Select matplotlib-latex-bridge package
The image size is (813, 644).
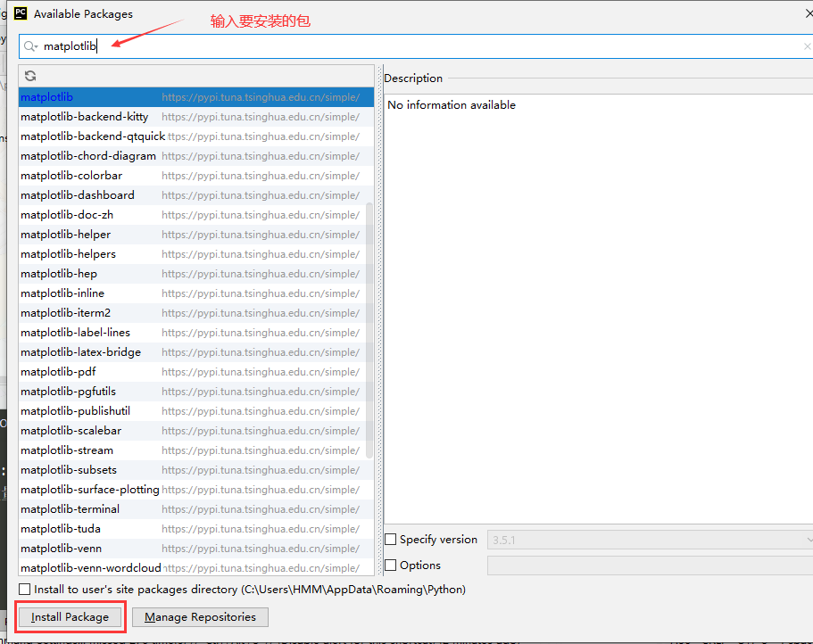tap(196, 352)
